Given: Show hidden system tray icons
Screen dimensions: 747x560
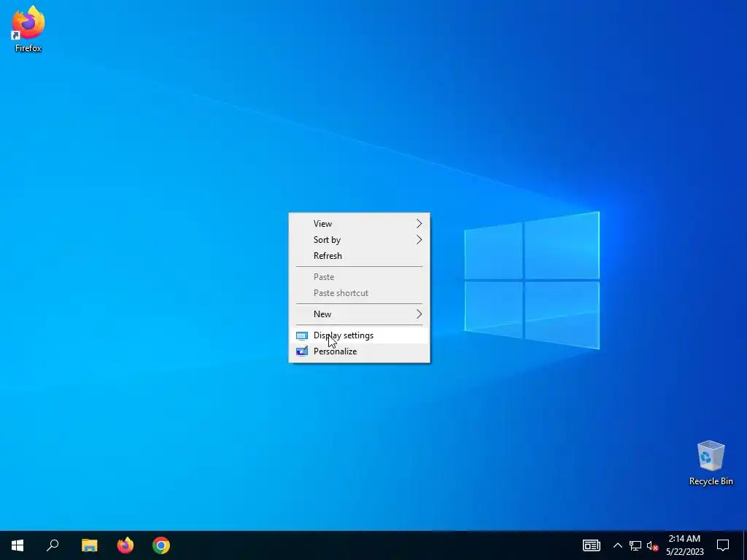Looking at the screenshot, I should (x=617, y=545).
